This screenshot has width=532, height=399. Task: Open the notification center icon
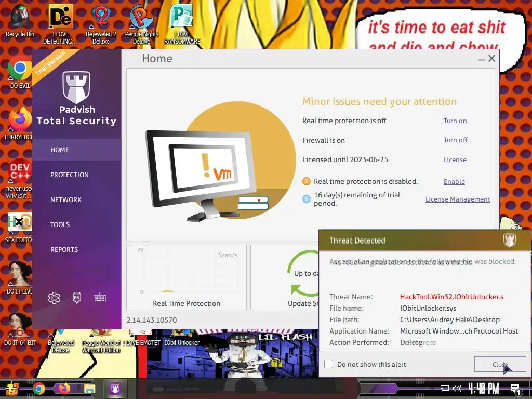516,390
